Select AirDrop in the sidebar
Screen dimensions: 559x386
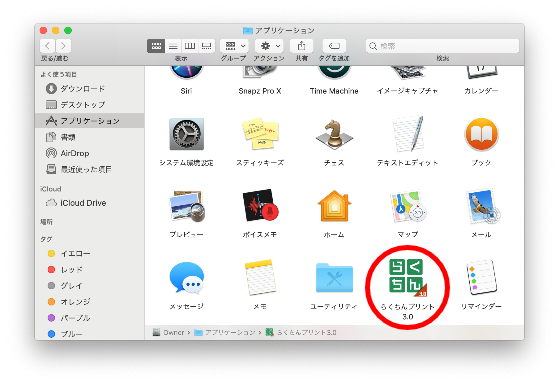click(90, 153)
